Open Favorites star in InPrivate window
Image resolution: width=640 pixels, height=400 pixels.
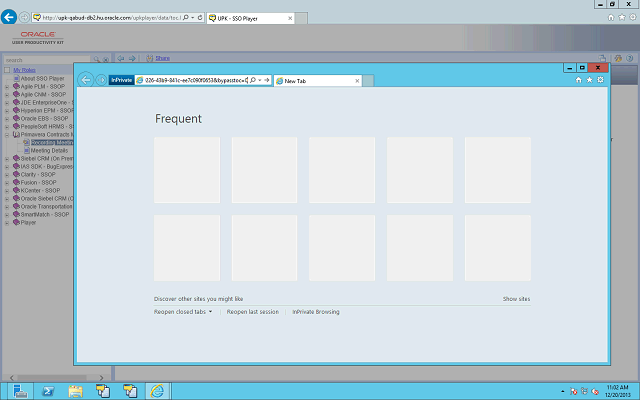[x=589, y=80]
